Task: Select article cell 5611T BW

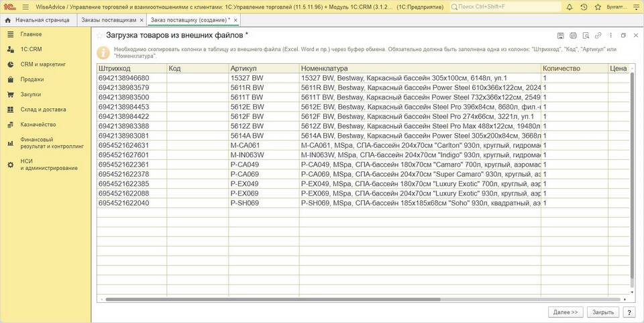Action: 264,97
